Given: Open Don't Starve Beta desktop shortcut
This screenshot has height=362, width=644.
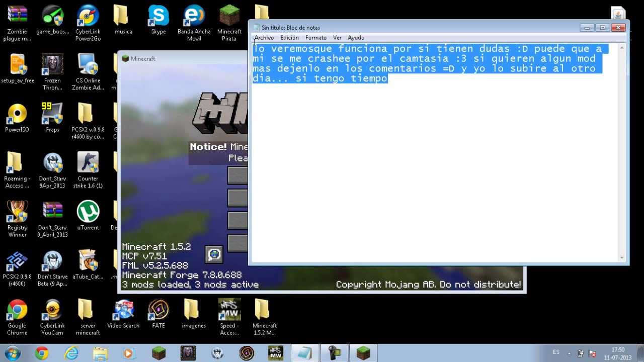Looking at the screenshot, I should pyautogui.click(x=52, y=268).
